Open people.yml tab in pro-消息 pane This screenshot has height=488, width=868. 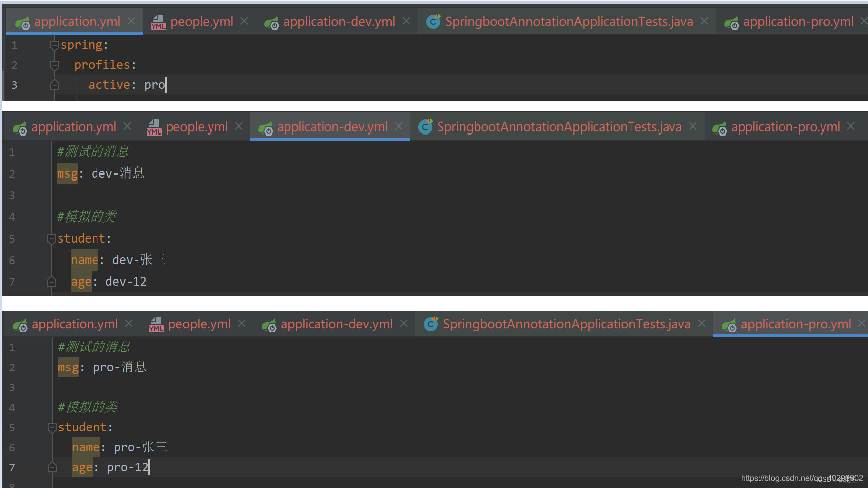pos(197,324)
